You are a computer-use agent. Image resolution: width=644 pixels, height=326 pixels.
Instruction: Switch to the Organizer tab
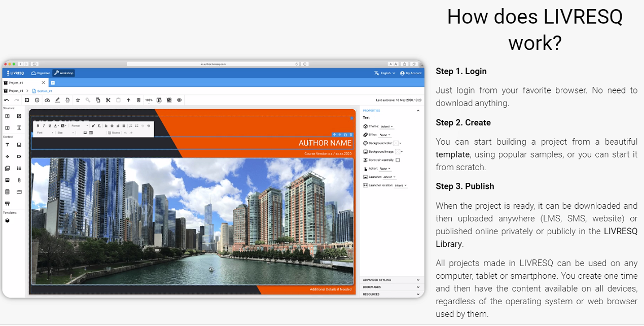click(41, 73)
